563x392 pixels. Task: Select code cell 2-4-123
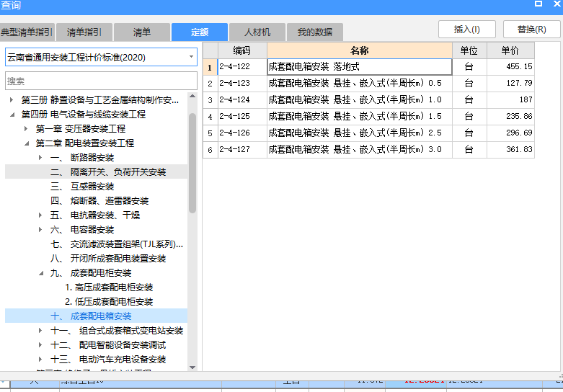click(242, 84)
